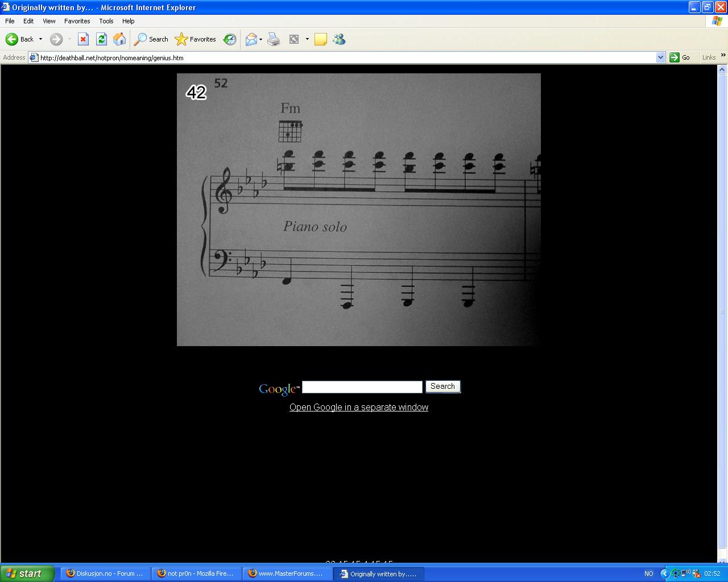Screen dimensions: 728x582
Task: Stop page loading with the Stop icon
Action: tap(83, 39)
